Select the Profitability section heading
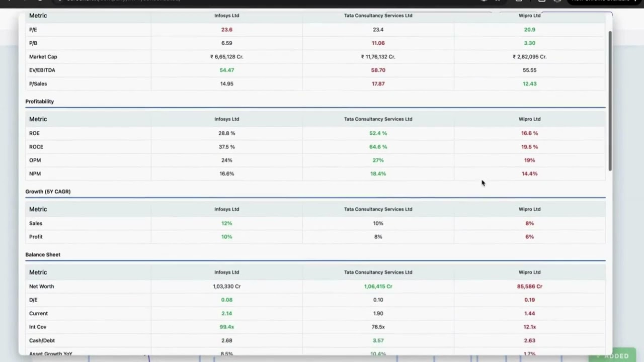Viewport: 644px width, 362px height. [40, 102]
